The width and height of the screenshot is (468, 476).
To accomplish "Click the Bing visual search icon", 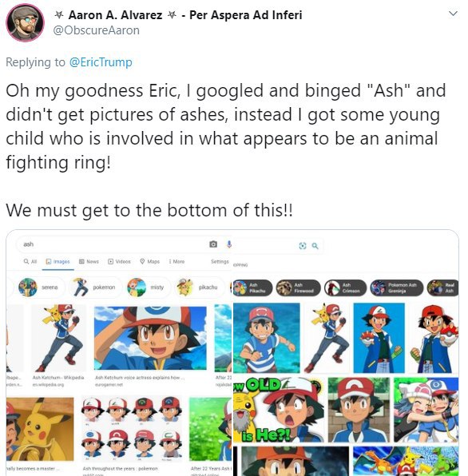I will (303, 246).
